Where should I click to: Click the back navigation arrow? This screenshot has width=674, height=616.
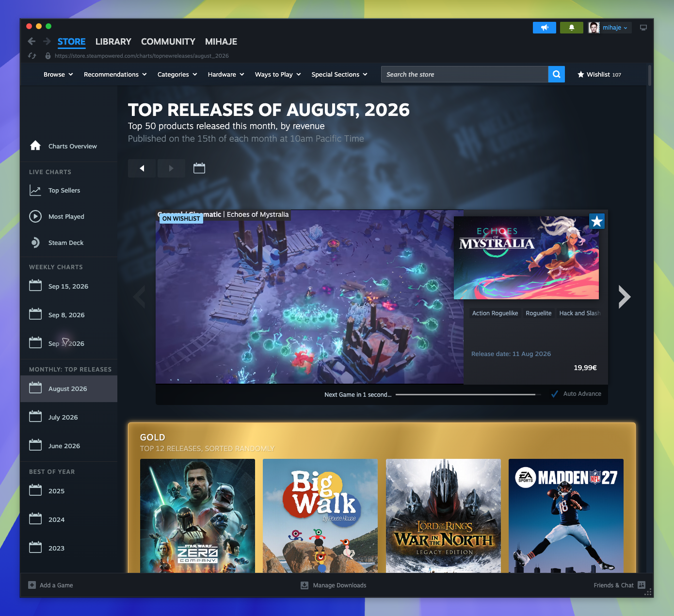coord(32,41)
